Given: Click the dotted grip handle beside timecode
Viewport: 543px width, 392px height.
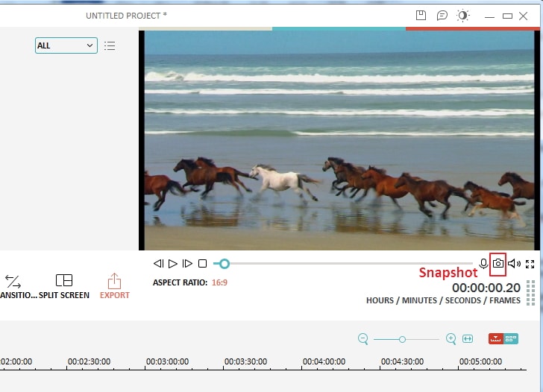Looking at the screenshot, I should (x=530, y=293).
